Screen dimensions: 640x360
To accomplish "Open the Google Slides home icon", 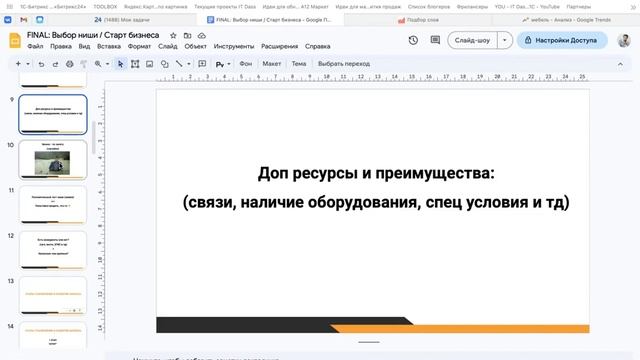I will (15, 40).
